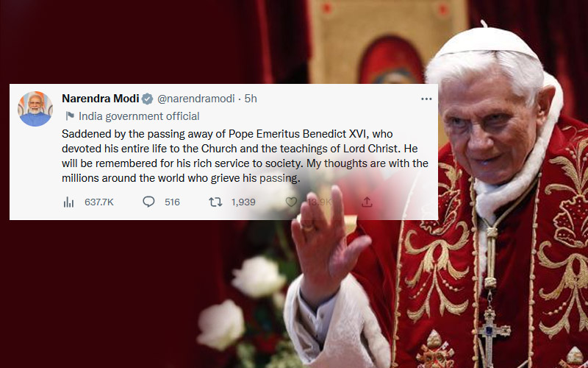Click the India government official label

(139, 116)
